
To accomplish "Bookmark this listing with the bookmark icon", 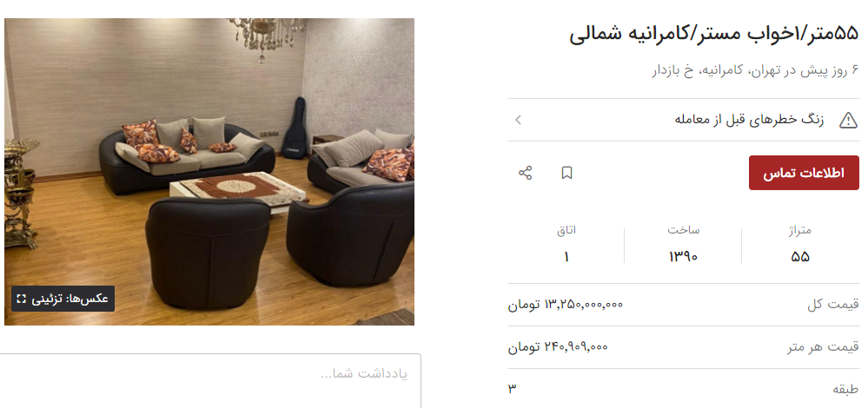I will (567, 173).
